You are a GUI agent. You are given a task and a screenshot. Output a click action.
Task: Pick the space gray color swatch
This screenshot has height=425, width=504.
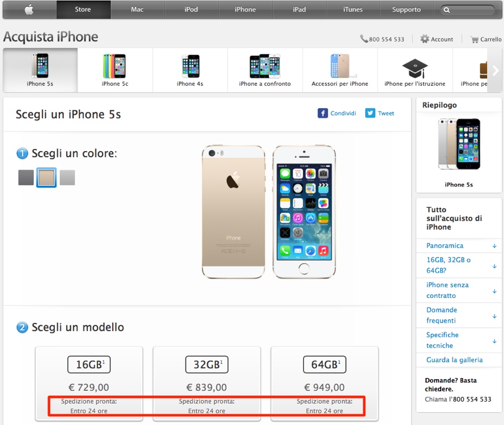(x=26, y=178)
